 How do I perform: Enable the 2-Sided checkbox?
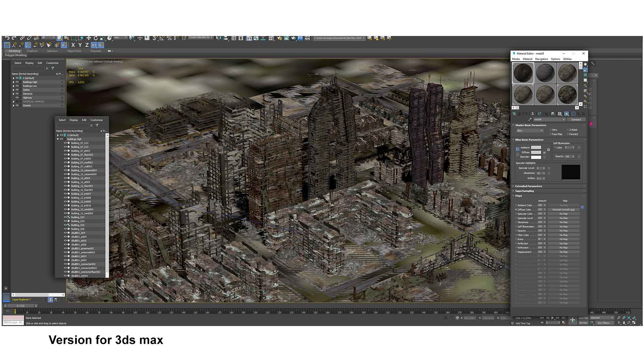[568, 130]
